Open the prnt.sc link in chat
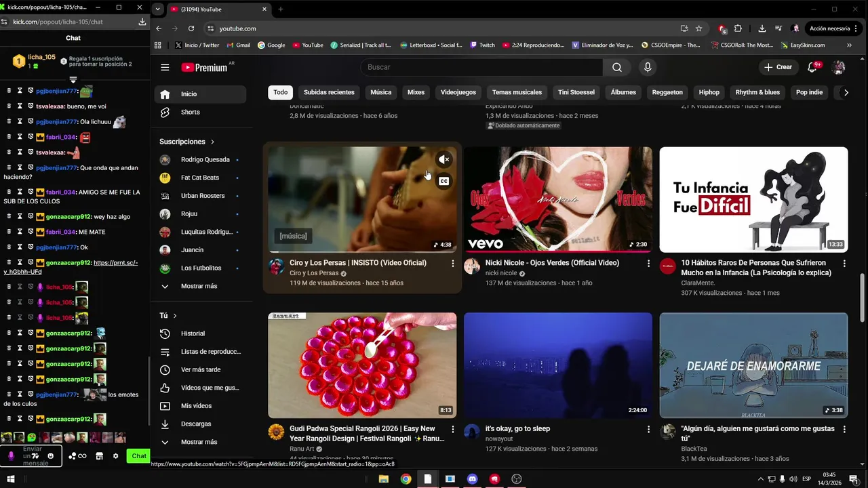The width and height of the screenshot is (868, 488). coord(71,267)
